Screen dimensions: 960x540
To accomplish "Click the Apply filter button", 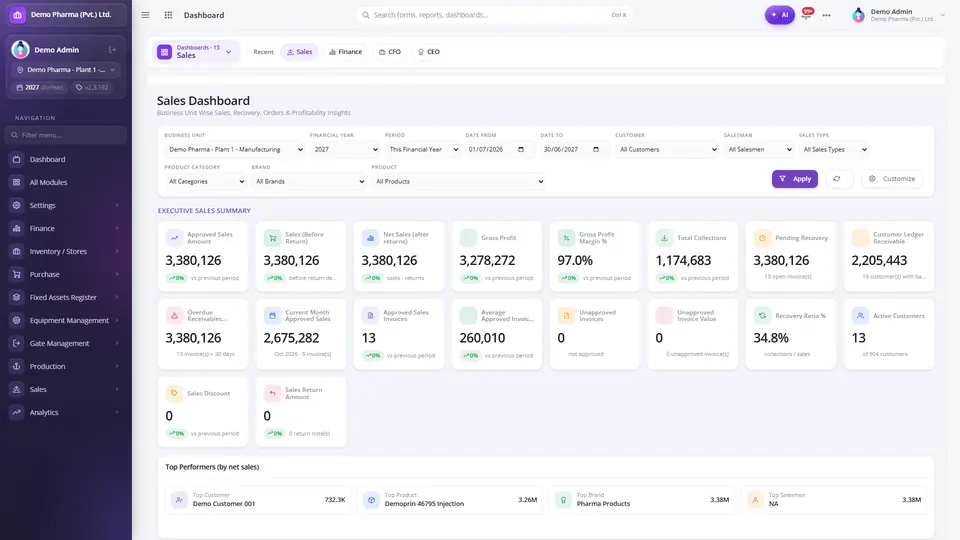I will coord(795,179).
